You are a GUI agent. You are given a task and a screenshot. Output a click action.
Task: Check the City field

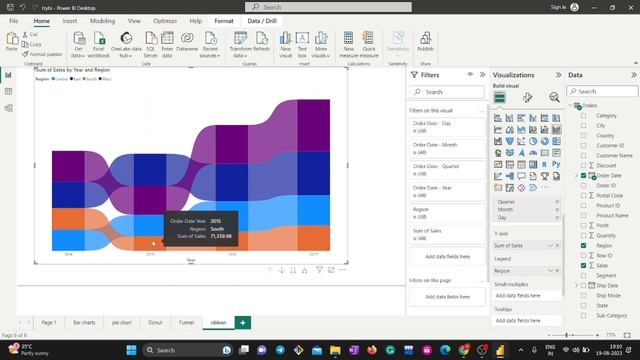point(584,126)
